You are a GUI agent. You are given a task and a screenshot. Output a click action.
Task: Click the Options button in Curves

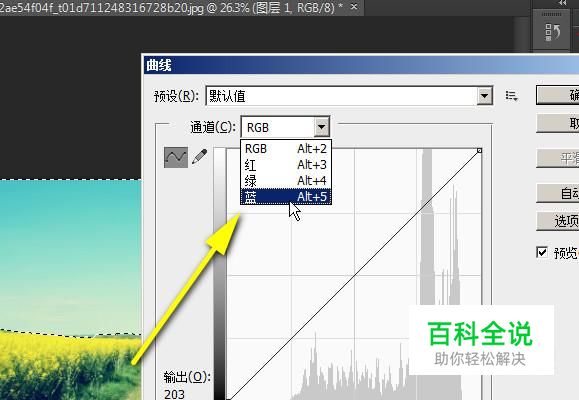click(558, 221)
